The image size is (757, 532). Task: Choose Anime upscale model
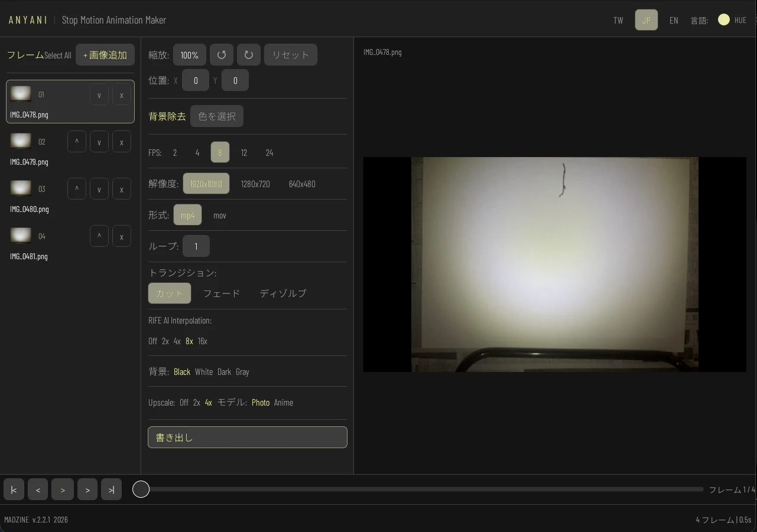tap(284, 402)
